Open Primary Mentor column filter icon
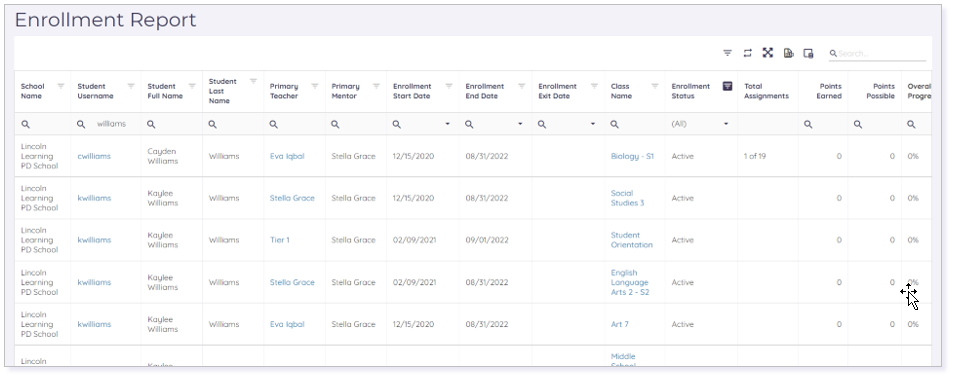This screenshot has height=381, width=955. 376,86
